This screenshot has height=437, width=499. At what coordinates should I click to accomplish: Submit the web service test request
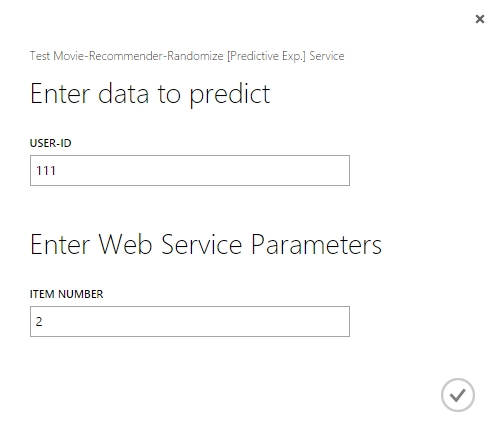click(x=458, y=395)
